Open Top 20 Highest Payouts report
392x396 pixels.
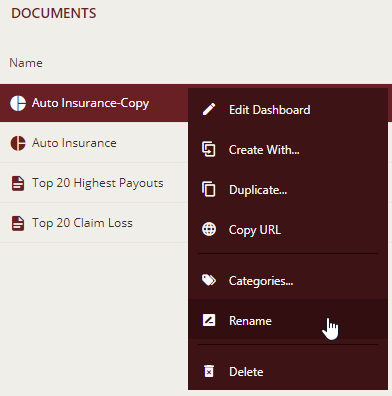(98, 183)
